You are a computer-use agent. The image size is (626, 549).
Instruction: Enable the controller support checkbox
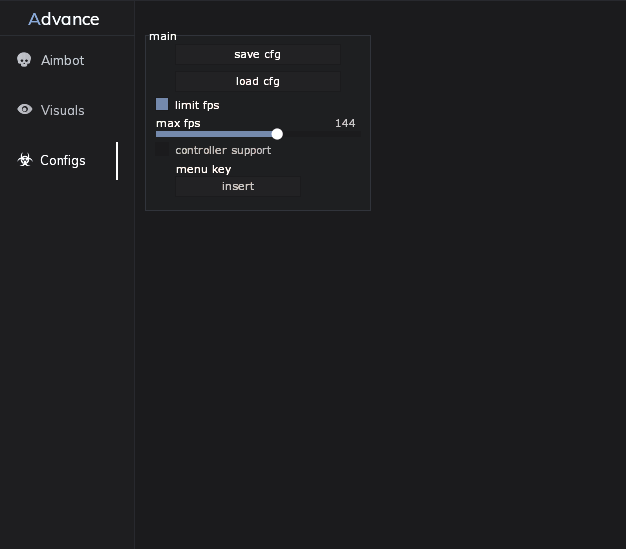(x=162, y=149)
